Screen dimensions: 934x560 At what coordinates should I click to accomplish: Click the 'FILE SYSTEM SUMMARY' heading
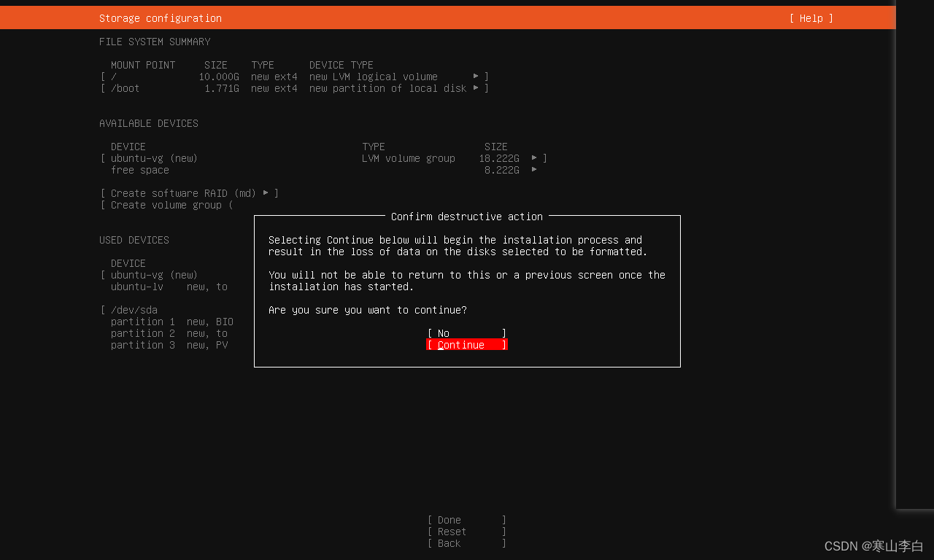click(155, 42)
